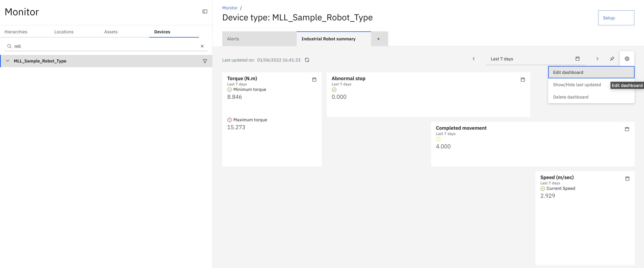This screenshot has height=268, width=644.
Task: Collapse the MLL_Sample_Robot_Type tree chevron
Action: [7, 61]
